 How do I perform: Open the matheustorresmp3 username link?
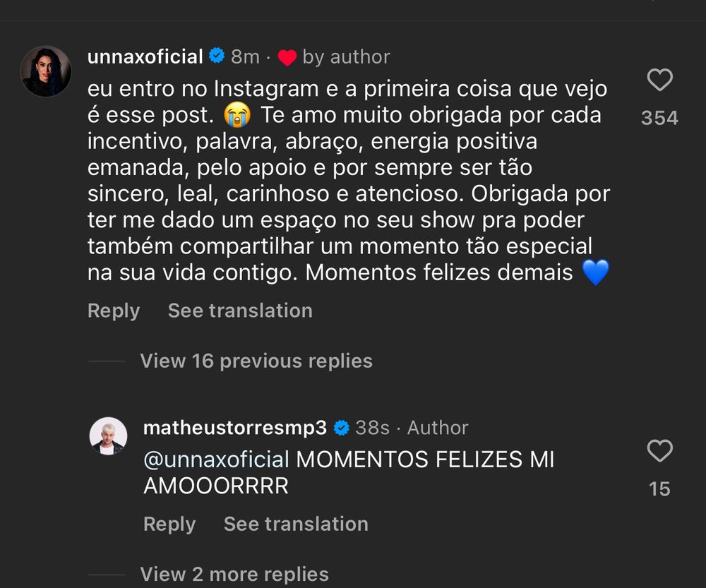pyautogui.click(x=234, y=428)
